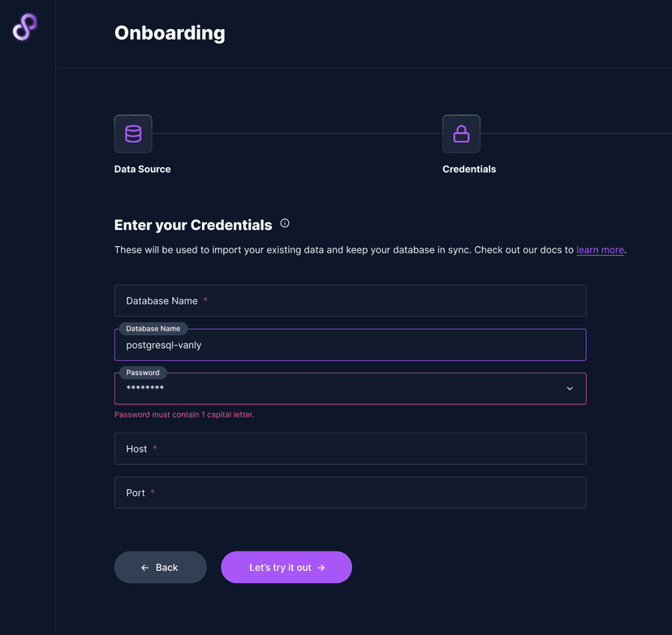Viewport: 672px width, 635px height.
Task: Open the info tooltip beside Enter your Credentials
Action: pos(285,223)
